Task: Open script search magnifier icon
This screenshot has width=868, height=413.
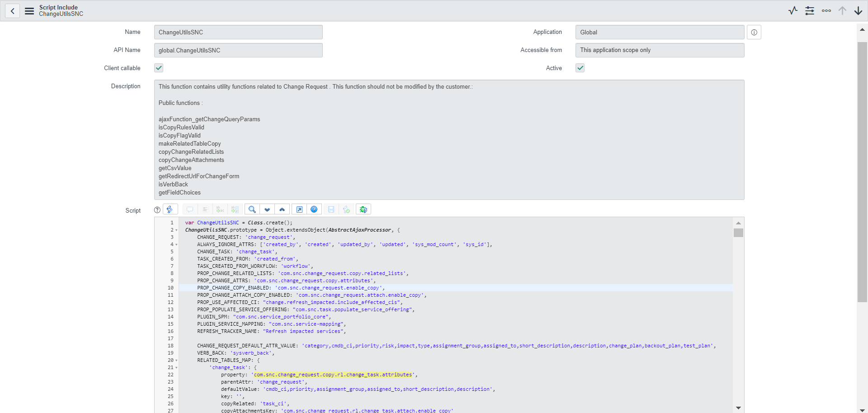Action: click(x=252, y=209)
